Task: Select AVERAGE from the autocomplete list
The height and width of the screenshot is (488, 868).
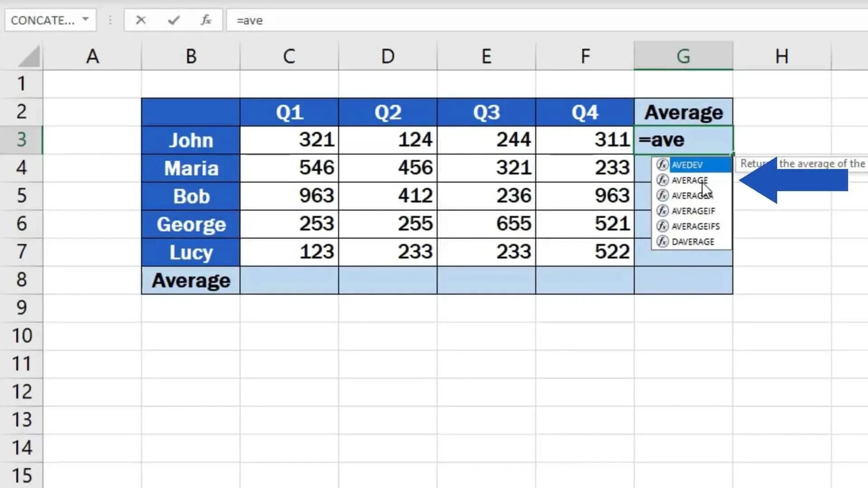Action: (x=689, y=180)
